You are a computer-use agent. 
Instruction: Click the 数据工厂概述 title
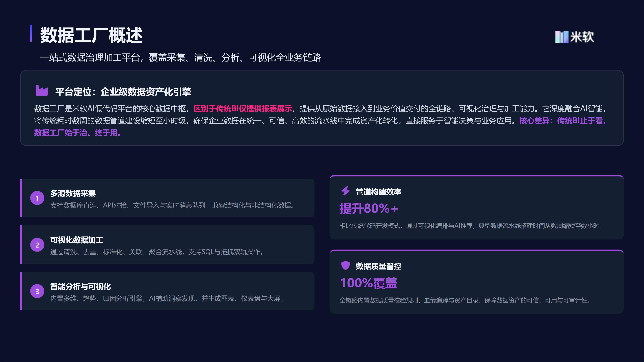point(92,35)
